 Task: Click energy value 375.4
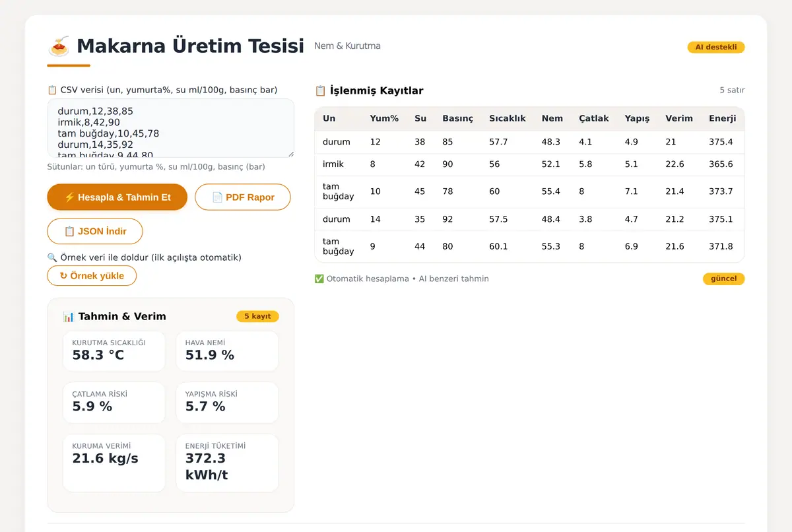click(x=721, y=142)
